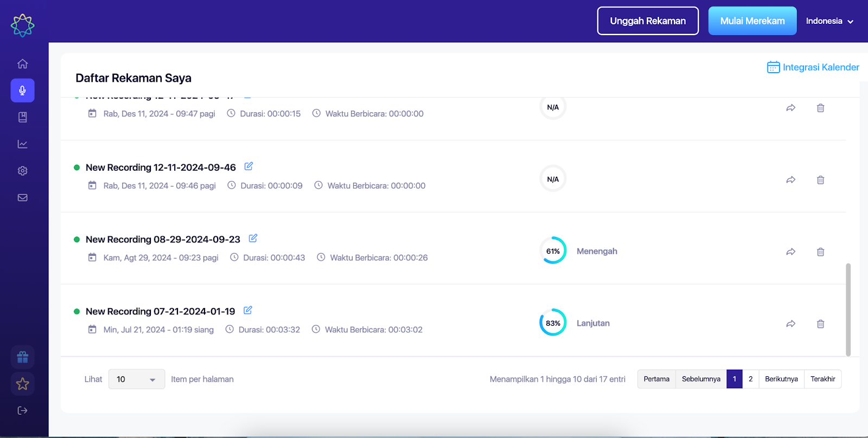Go to Terakhir page
This screenshot has height=438, width=868.
(x=823, y=379)
